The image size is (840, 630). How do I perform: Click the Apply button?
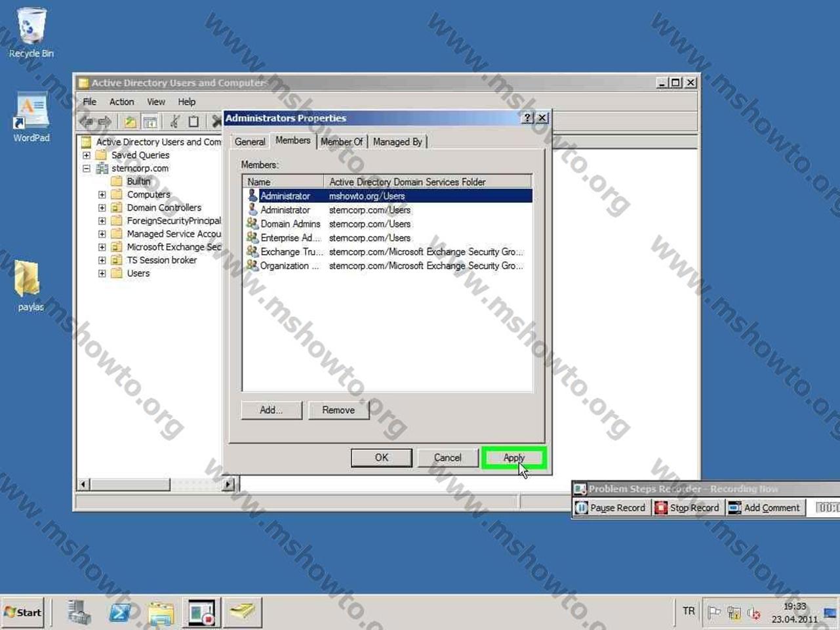point(514,457)
